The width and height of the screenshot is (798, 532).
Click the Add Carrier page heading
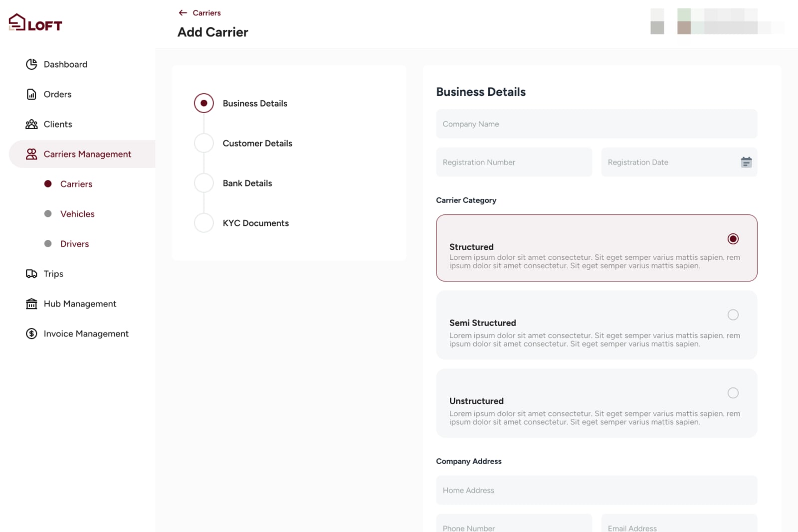(213, 32)
